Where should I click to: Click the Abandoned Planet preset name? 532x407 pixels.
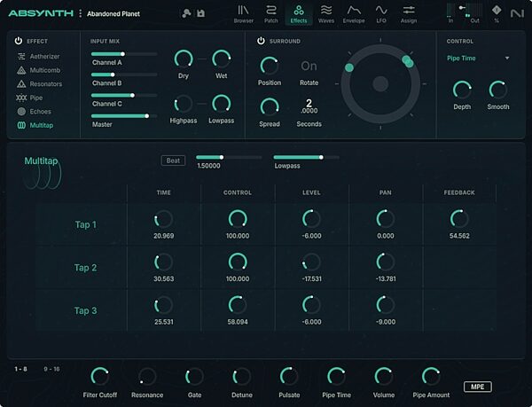pyautogui.click(x=113, y=14)
